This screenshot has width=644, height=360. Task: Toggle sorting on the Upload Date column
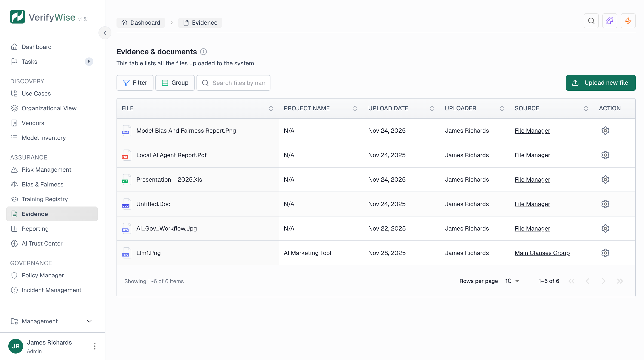(431, 108)
